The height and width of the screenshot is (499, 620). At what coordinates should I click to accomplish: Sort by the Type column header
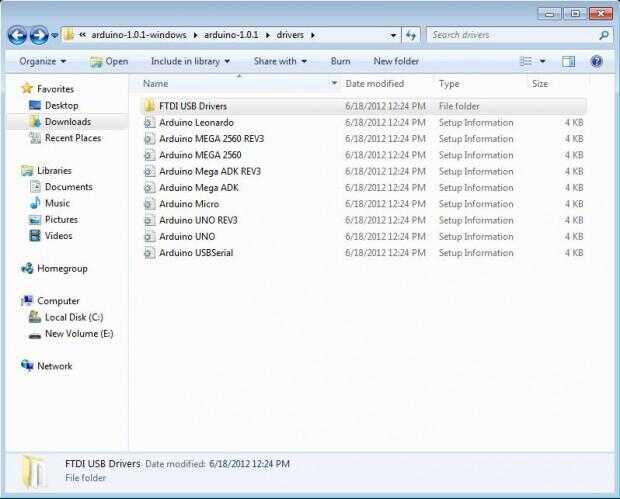[449, 84]
